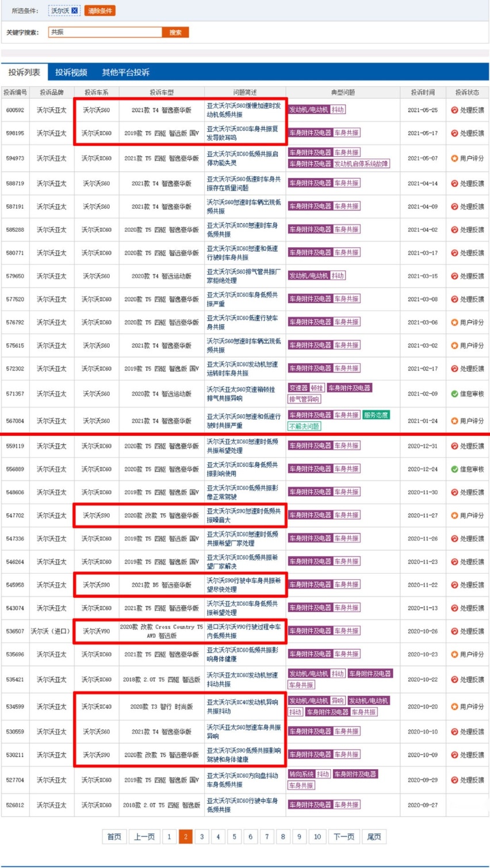The height and width of the screenshot is (868, 490).
Task: Click the 处理反馈 status icon for complaint 600592
Action: 454,110
